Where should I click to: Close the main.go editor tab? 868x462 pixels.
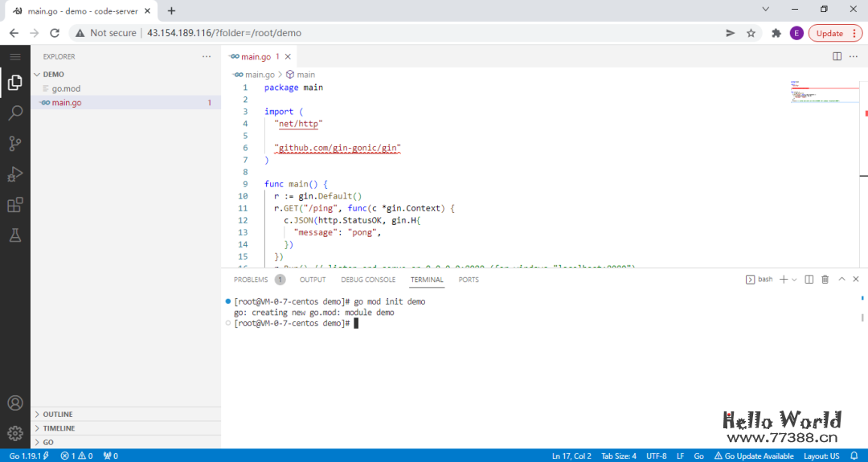(288, 56)
